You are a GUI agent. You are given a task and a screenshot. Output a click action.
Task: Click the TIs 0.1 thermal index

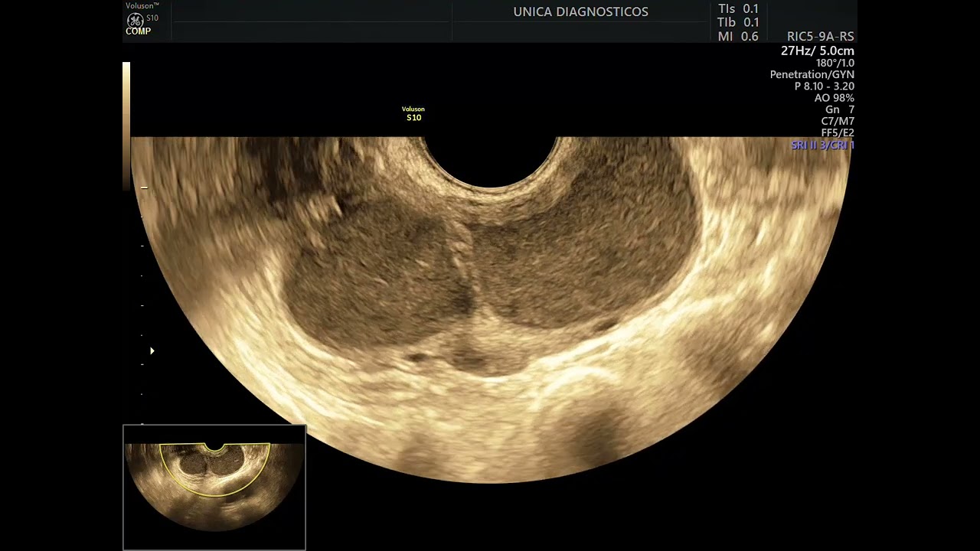click(738, 9)
